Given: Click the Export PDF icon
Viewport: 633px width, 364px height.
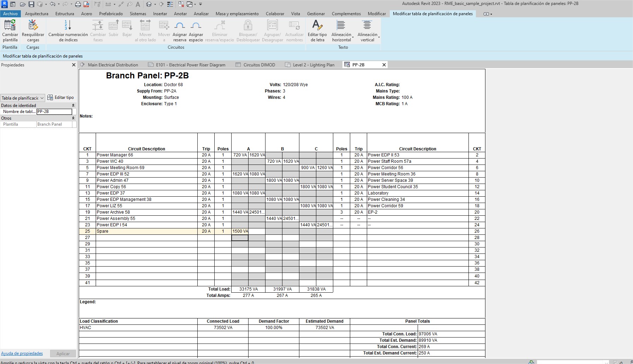Looking at the screenshot, I should point(86,4).
